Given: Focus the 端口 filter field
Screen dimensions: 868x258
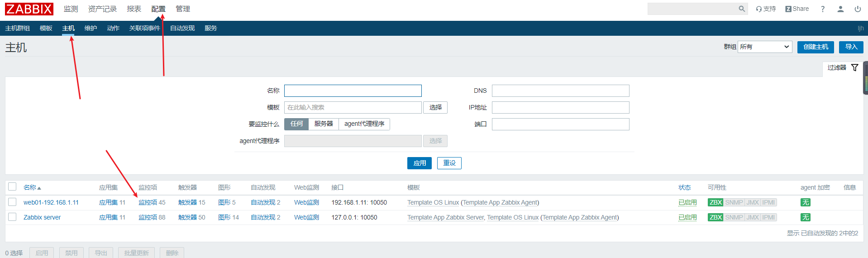Looking at the screenshot, I should (560, 124).
